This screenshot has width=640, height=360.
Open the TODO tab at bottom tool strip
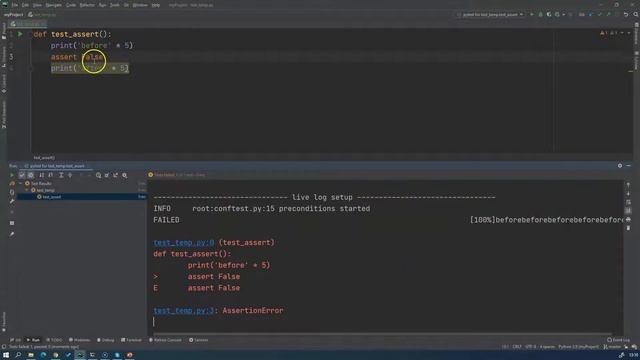tap(54, 340)
